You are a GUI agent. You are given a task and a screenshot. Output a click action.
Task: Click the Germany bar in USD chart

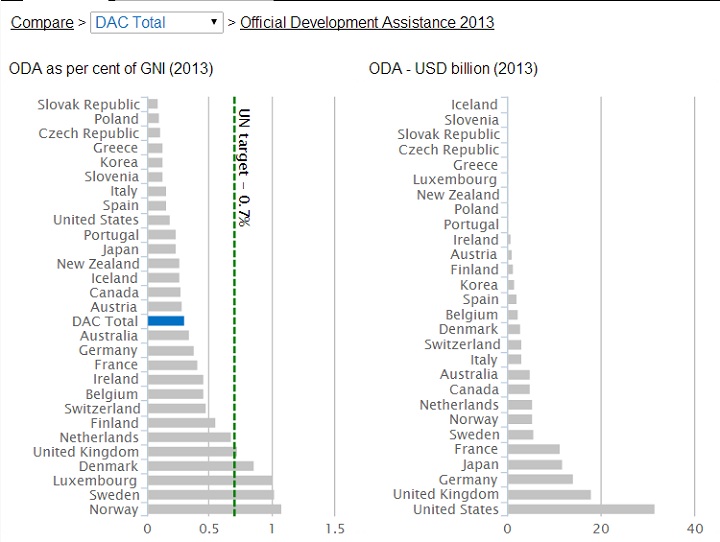click(x=540, y=480)
